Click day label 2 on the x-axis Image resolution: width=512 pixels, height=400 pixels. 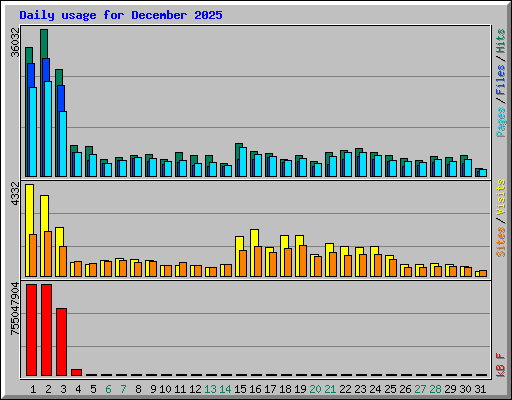(48, 389)
